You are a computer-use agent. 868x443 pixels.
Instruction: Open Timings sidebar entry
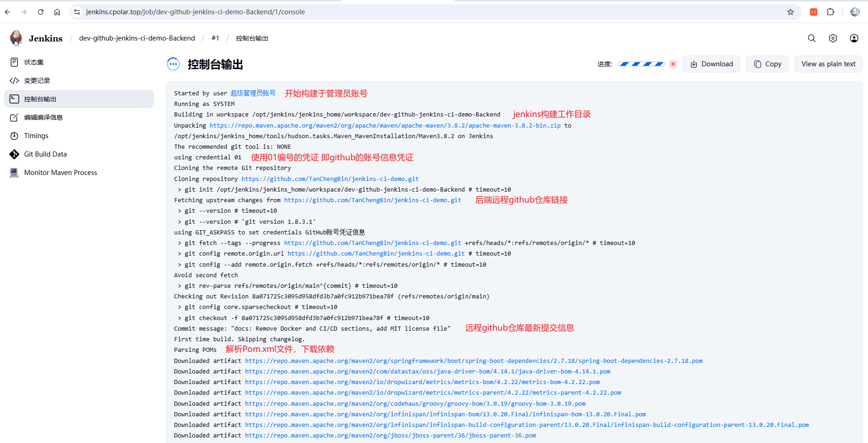(x=79, y=136)
